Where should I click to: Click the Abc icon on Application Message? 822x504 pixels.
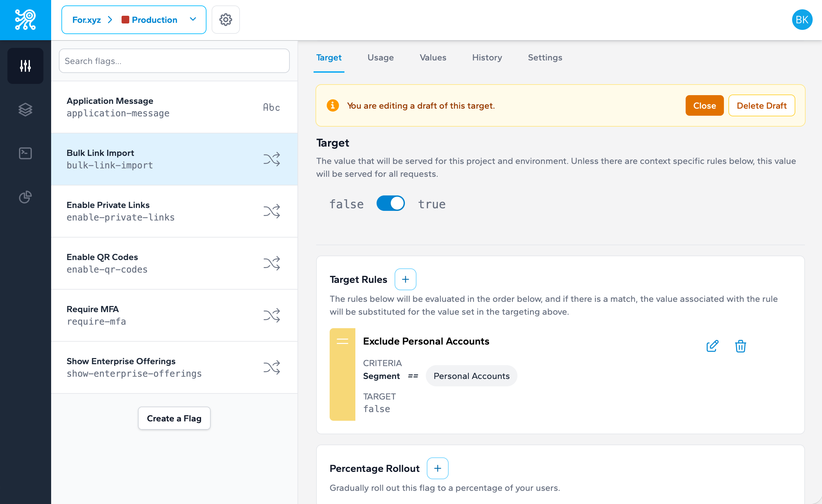coord(271,107)
